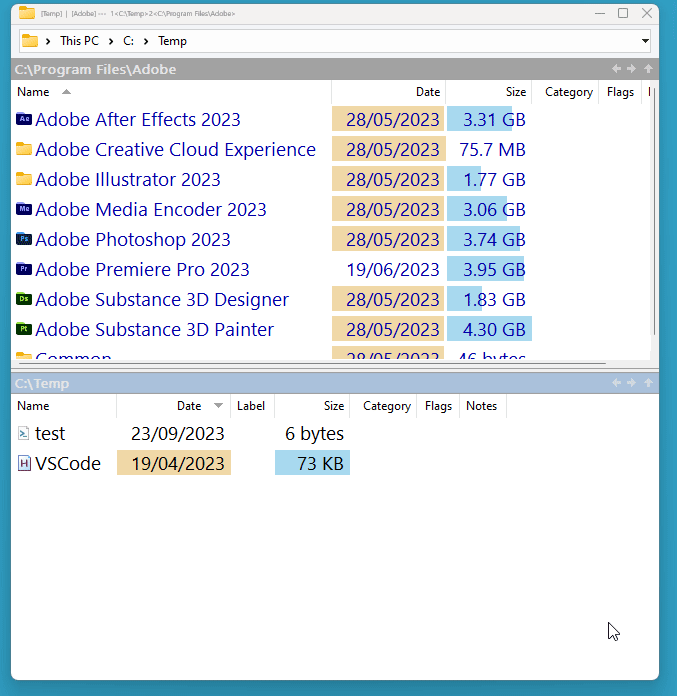Sort the Temp pane by Name column

coord(66,406)
